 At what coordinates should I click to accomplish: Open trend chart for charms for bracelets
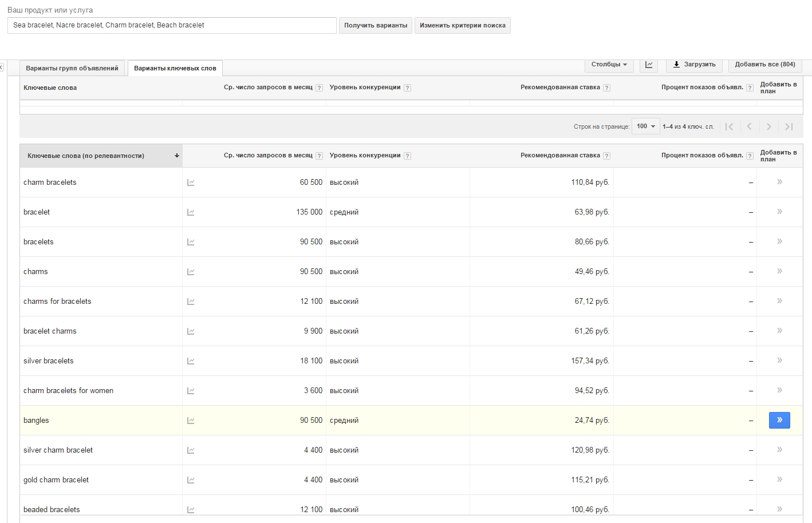[x=191, y=302]
